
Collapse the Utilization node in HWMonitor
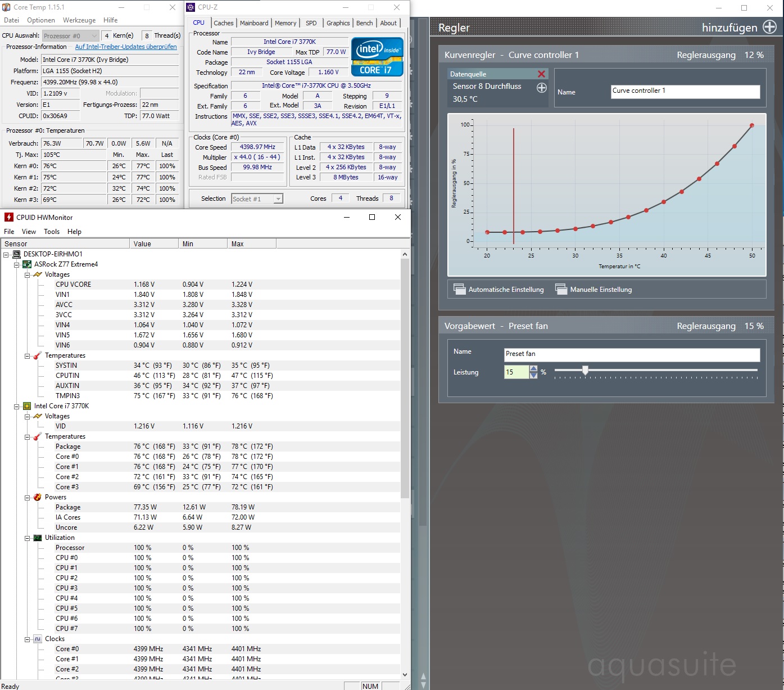(x=28, y=538)
